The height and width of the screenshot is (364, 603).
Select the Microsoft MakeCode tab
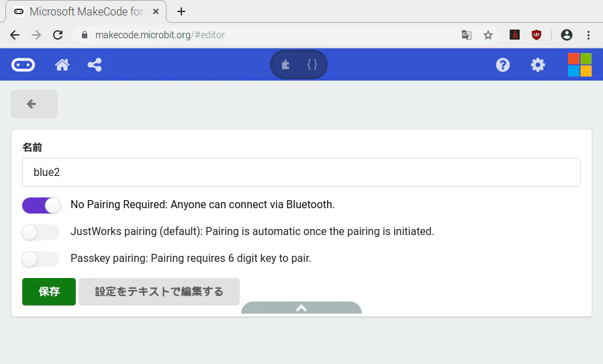[x=86, y=11]
